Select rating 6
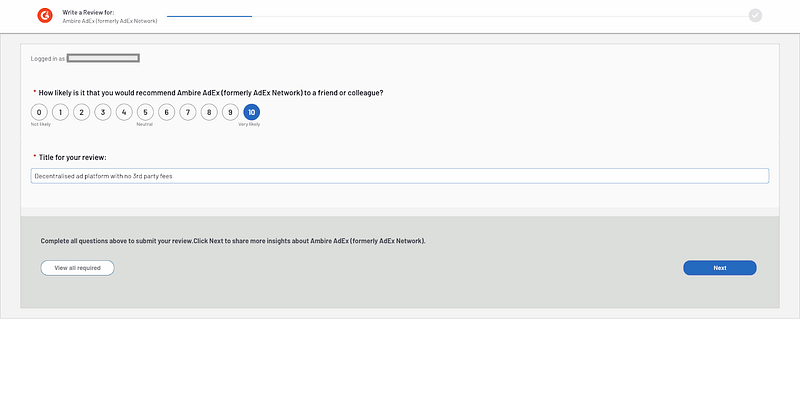This screenshot has height=417, width=800. [x=166, y=112]
